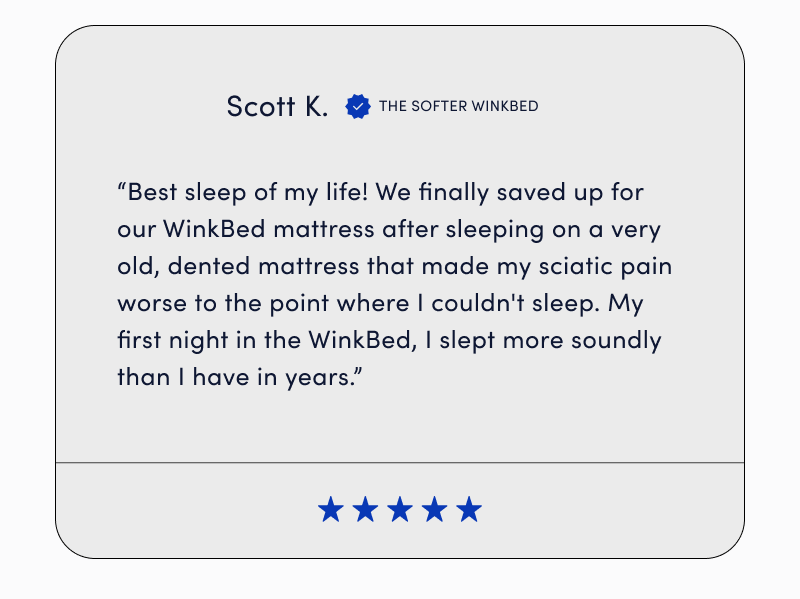Click the reviewer name Scott K.

pos(277,106)
